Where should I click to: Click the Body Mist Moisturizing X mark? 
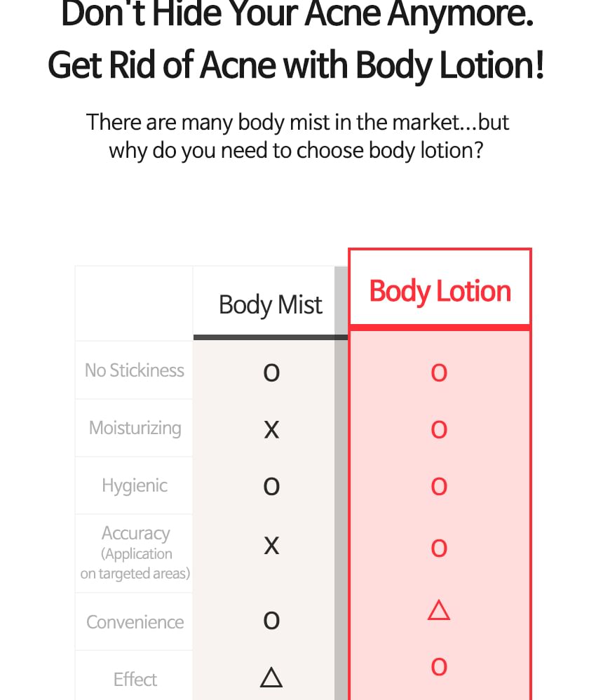point(271,429)
